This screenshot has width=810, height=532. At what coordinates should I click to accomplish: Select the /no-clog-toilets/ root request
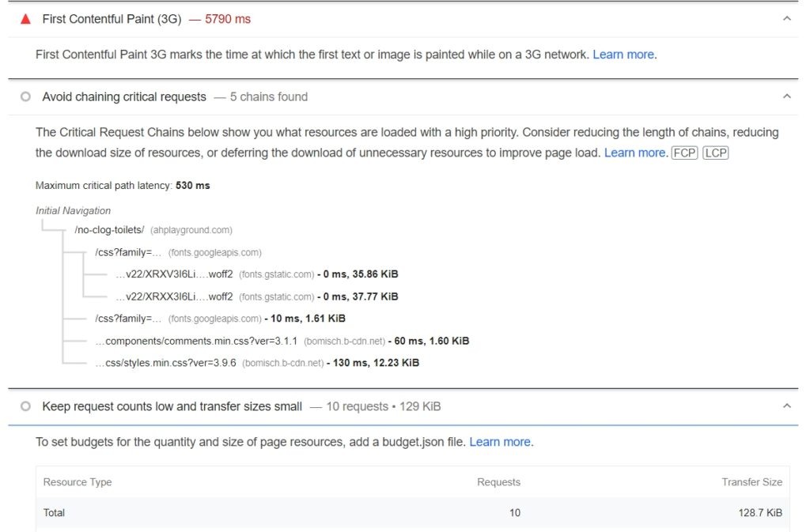coord(109,230)
